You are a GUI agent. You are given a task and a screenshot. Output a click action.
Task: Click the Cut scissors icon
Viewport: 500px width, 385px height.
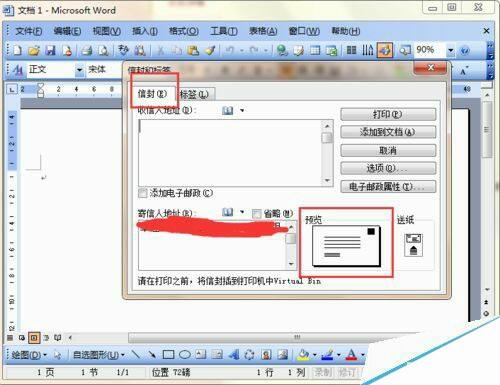tap(160, 50)
